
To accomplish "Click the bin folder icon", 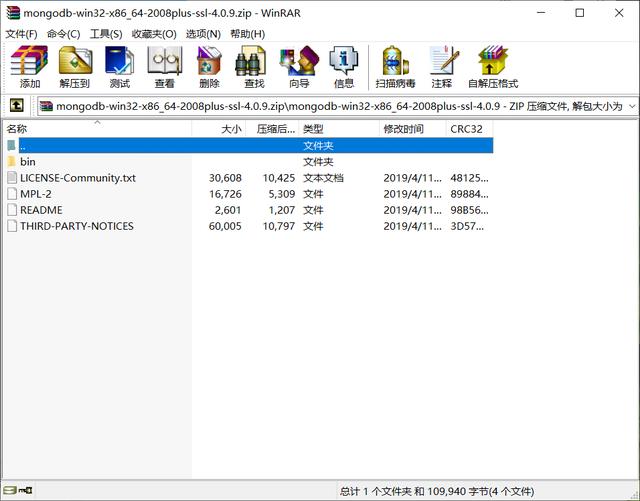I will [x=11, y=162].
